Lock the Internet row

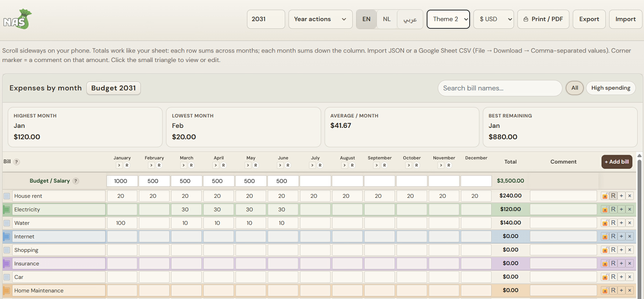pos(605,236)
